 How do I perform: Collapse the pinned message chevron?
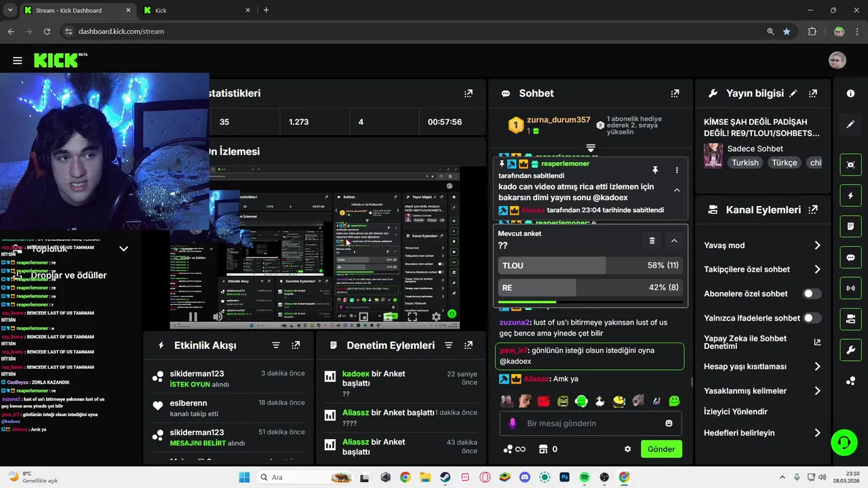[x=676, y=190]
